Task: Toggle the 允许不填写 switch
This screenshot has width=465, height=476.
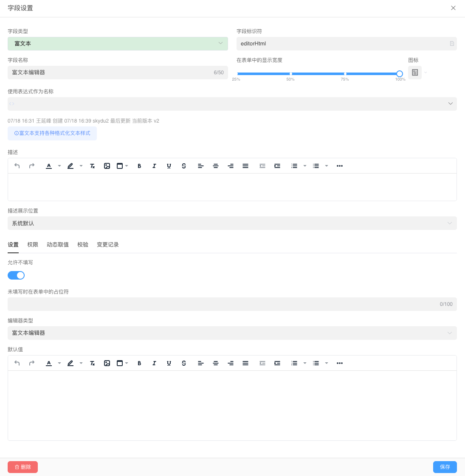Action: pyautogui.click(x=16, y=275)
